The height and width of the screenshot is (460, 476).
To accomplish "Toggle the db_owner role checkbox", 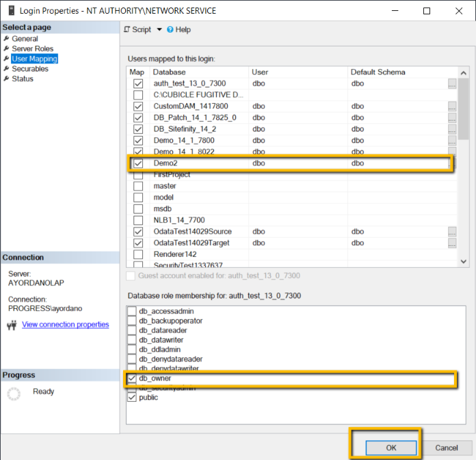I will click(x=132, y=379).
